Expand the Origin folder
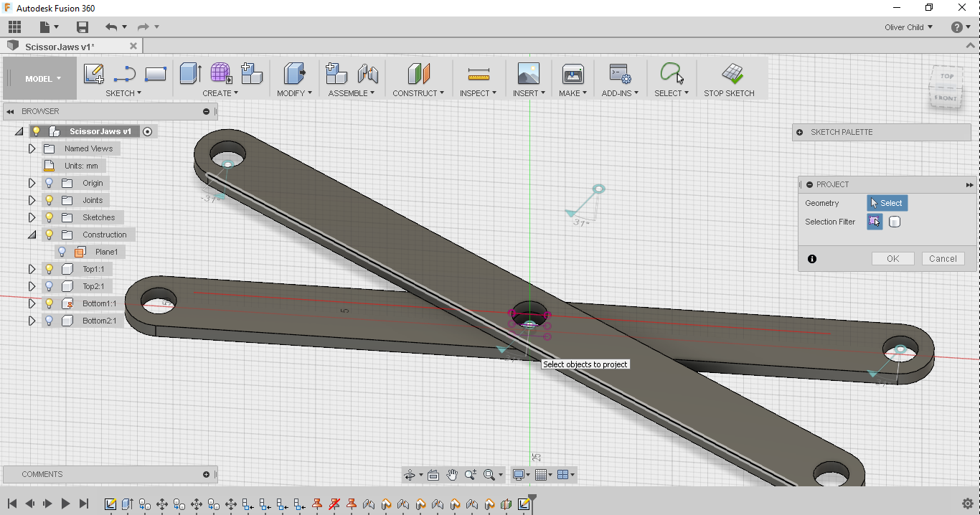This screenshot has width=980, height=515. [32, 183]
